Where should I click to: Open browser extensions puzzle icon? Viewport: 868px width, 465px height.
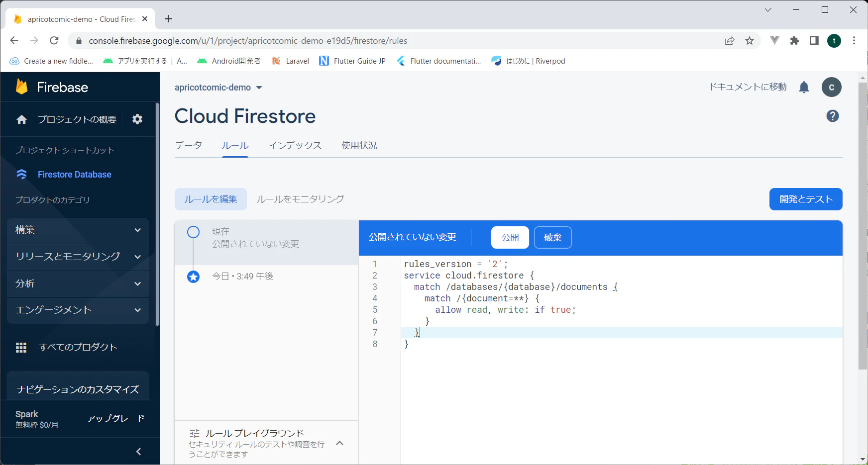pyautogui.click(x=794, y=41)
